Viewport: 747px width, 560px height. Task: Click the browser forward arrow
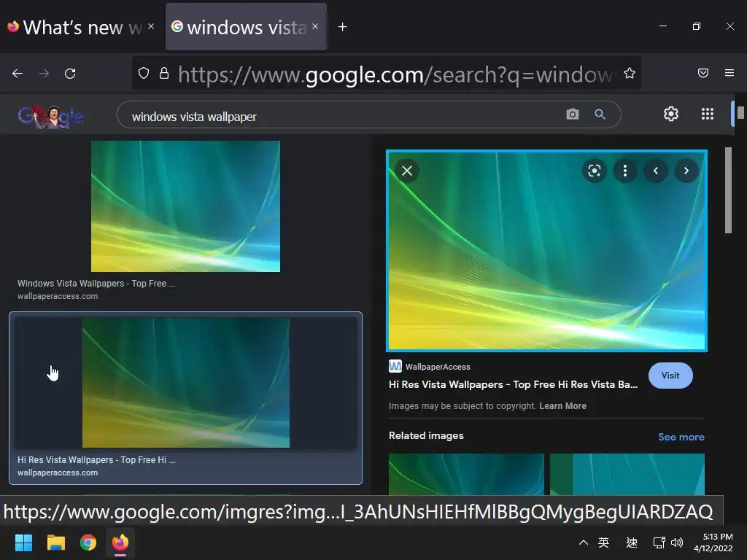tap(44, 74)
